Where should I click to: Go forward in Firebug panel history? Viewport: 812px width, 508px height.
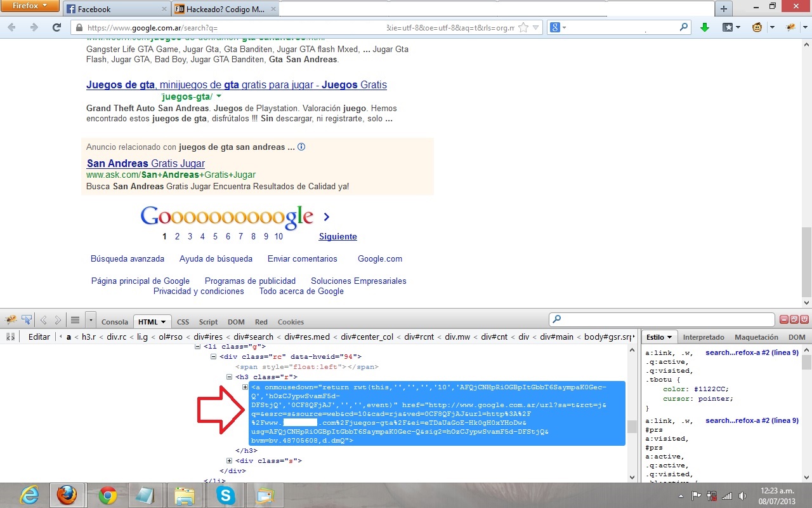(58, 320)
